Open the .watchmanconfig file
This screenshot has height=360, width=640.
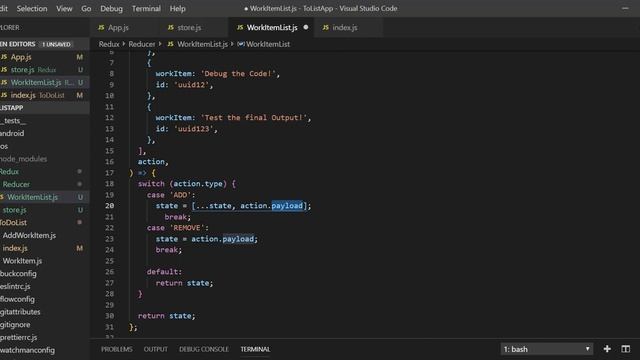(x=44, y=350)
